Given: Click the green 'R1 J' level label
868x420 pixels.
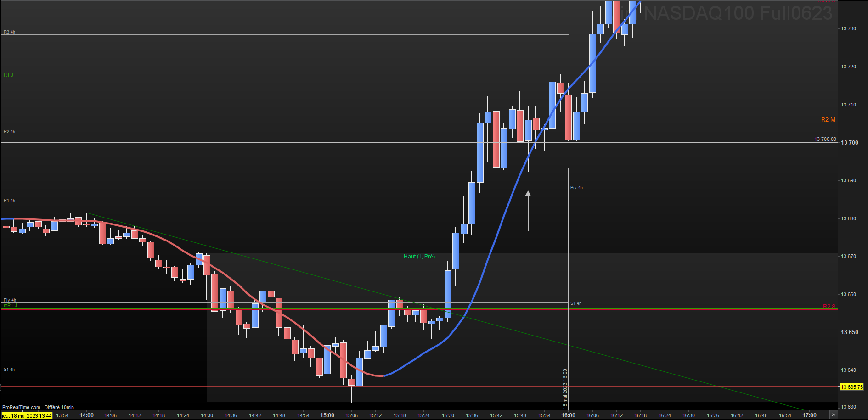Looking at the screenshot, I should click(8, 75).
